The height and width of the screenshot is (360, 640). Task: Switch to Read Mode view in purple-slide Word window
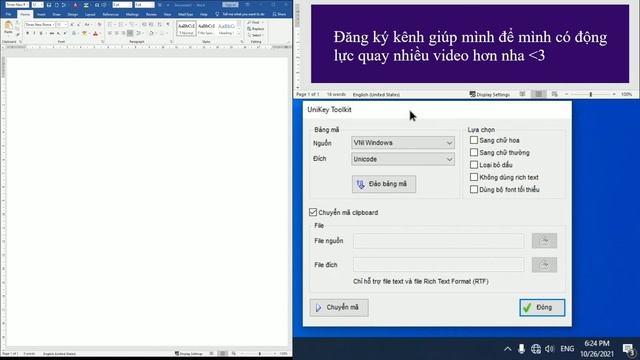point(522,94)
